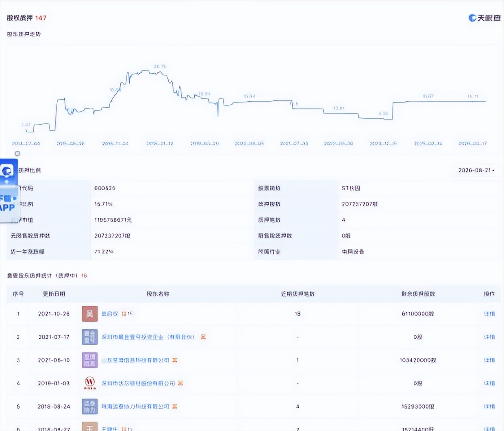Image resolution: width=504 pixels, height=431 pixels.
Task: Open the details link for row 5
Action: (489, 407)
